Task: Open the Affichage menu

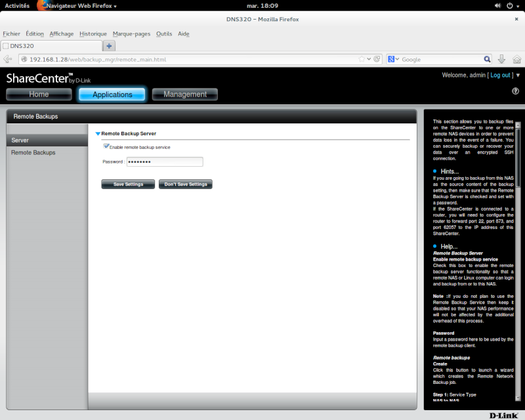Action: (x=62, y=34)
